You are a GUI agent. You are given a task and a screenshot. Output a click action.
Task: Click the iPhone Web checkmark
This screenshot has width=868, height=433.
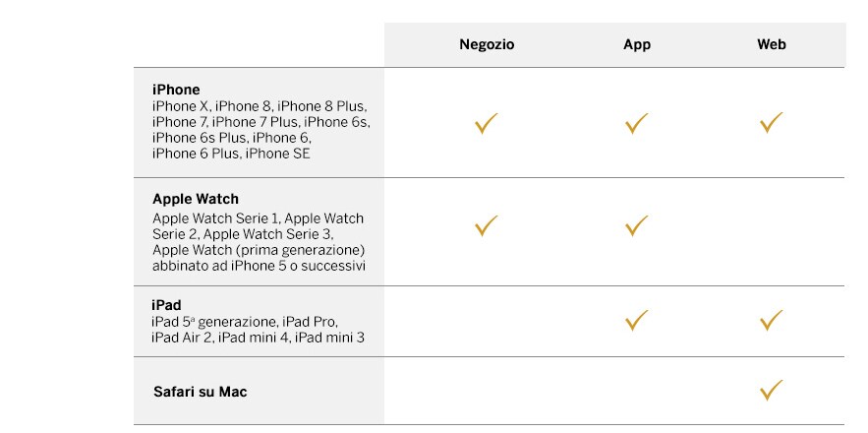tap(771, 123)
